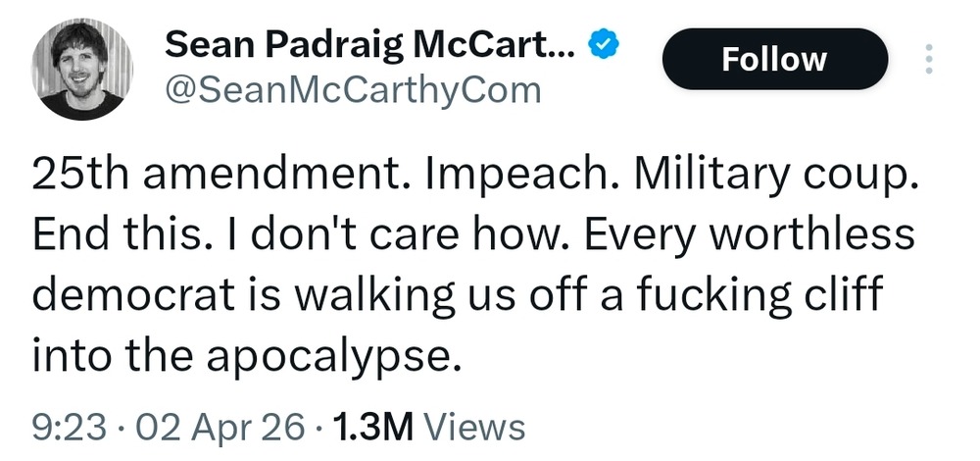Open the three-dot more options menu

tap(930, 61)
